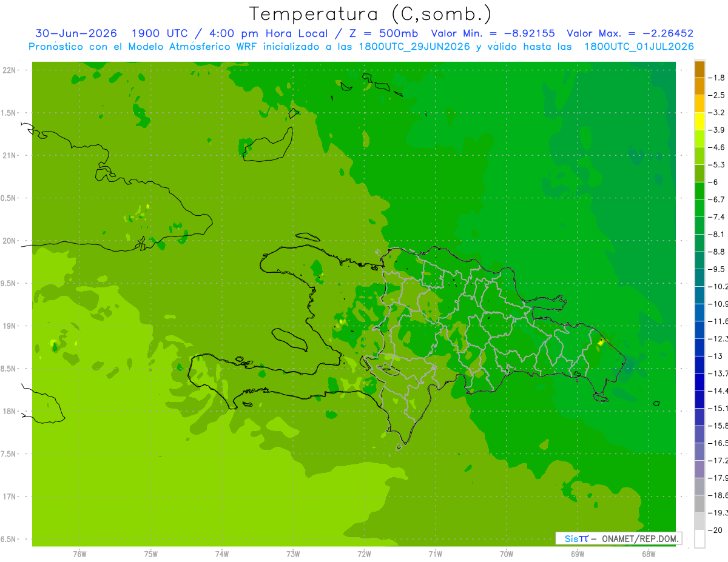The image size is (728, 562).
Task: Click the "-20" colorbar value
Action: point(715,530)
